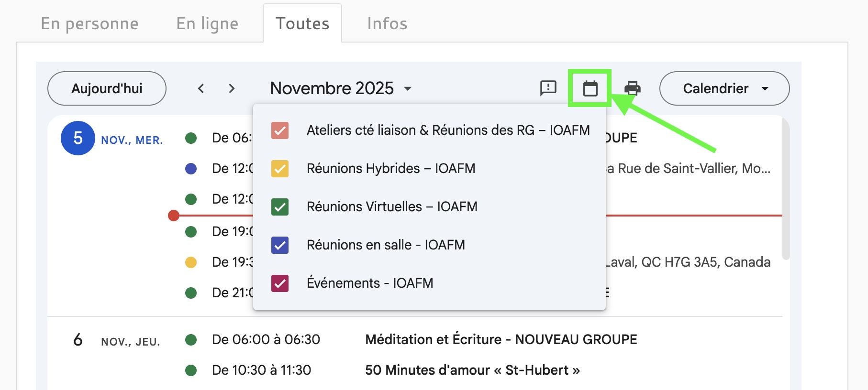
Task: Expand the Novembre 2025 date picker
Action: [x=341, y=88]
